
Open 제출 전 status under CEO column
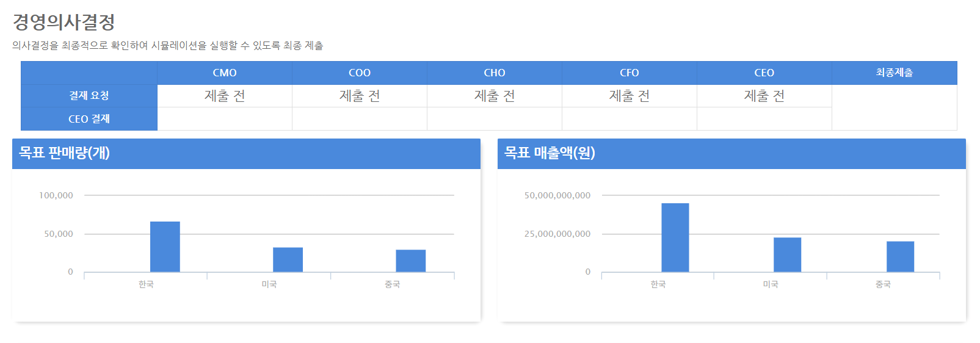coord(764,96)
